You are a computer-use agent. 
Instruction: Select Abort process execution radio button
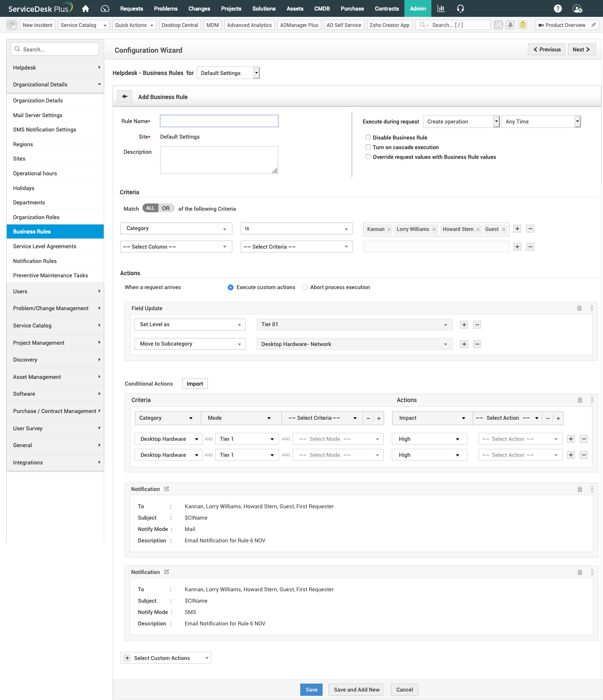click(305, 287)
